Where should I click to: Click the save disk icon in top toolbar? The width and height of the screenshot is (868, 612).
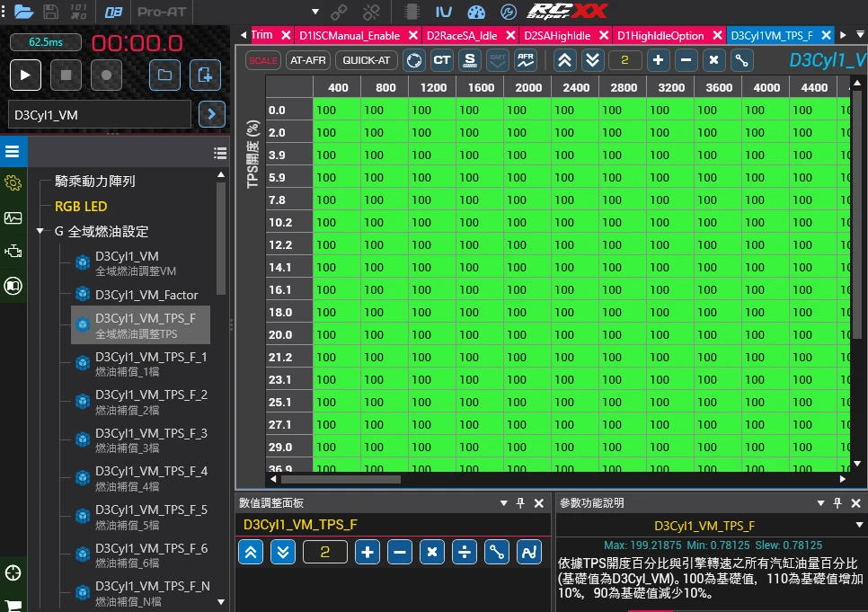(x=51, y=12)
